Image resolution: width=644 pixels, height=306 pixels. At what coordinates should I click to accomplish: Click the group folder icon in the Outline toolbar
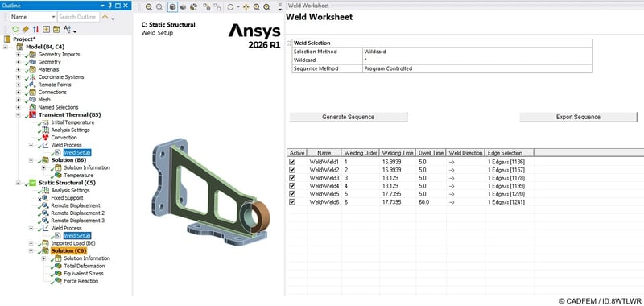[x=56, y=29]
